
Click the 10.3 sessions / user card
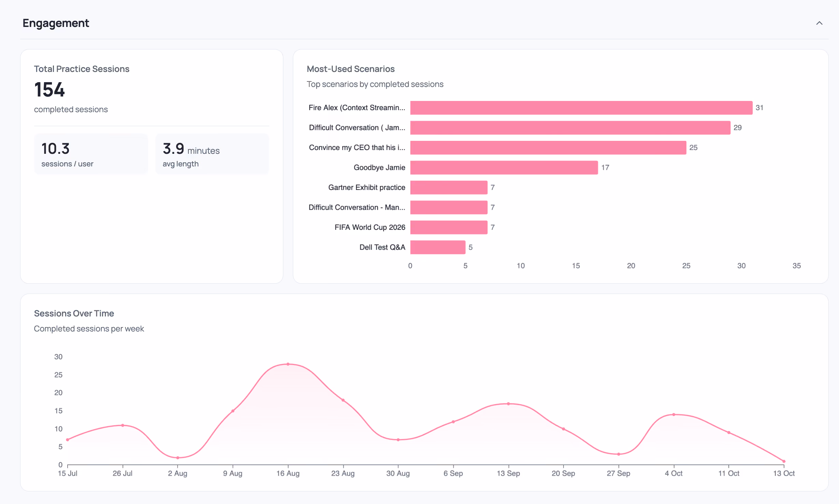[91, 154]
